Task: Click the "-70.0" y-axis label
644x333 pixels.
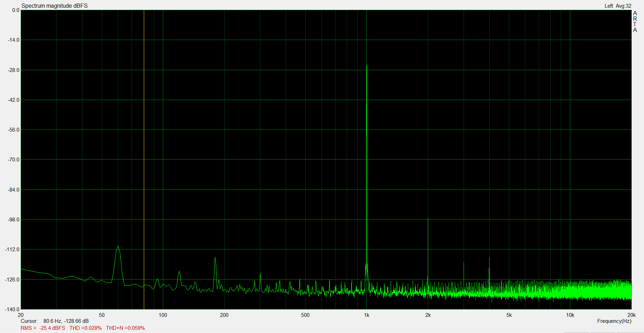Action: coord(14,160)
